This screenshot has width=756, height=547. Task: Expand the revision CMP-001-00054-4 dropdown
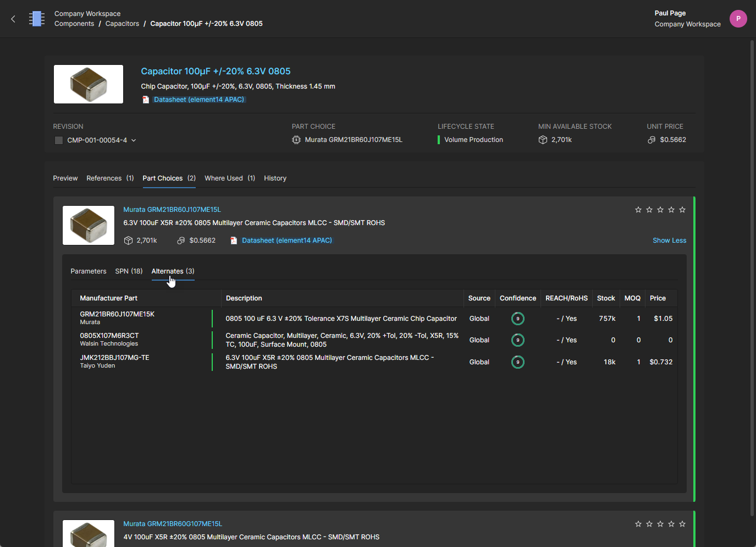134,140
